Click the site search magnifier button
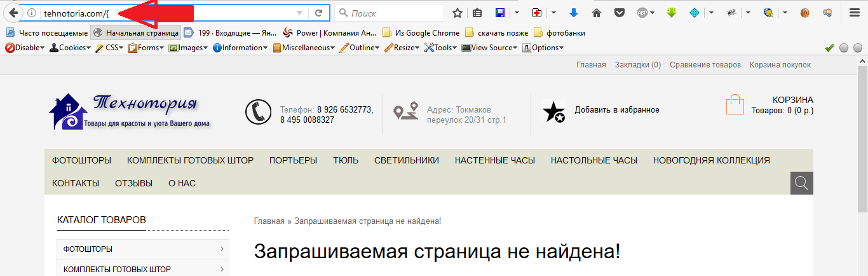Screen dimensions: 868x276 802,183
